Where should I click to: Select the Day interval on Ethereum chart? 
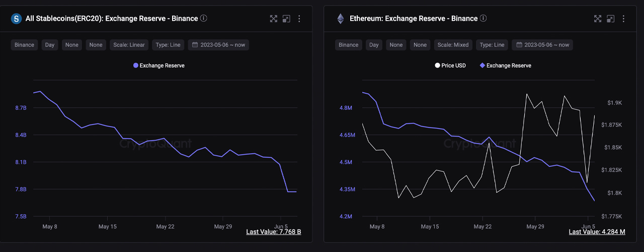coord(374,45)
